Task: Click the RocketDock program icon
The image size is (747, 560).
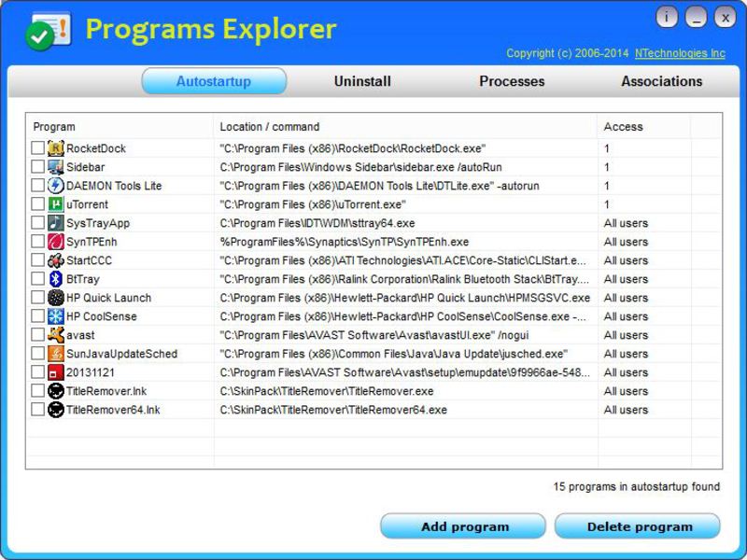Action: click(56, 148)
